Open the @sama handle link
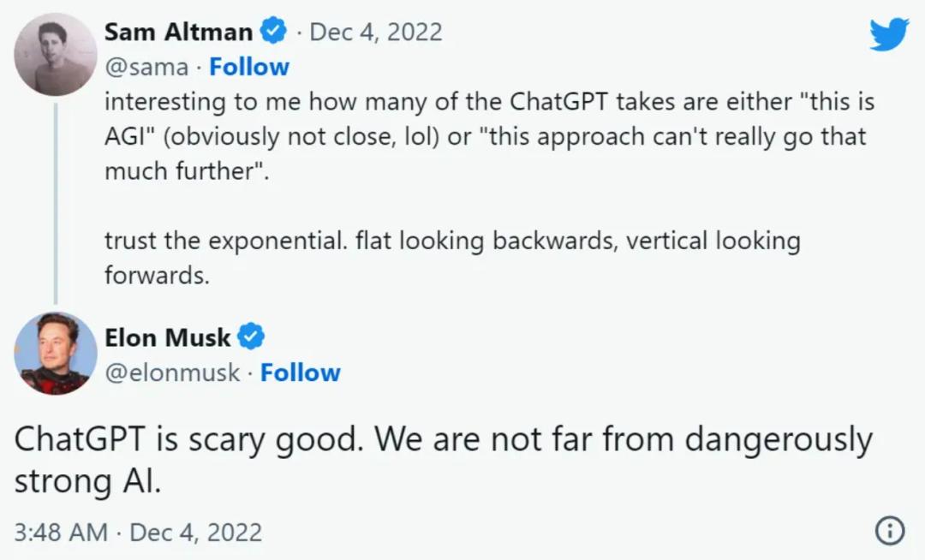The height and width of the screenshot is (560, 925). coord(146,67)
